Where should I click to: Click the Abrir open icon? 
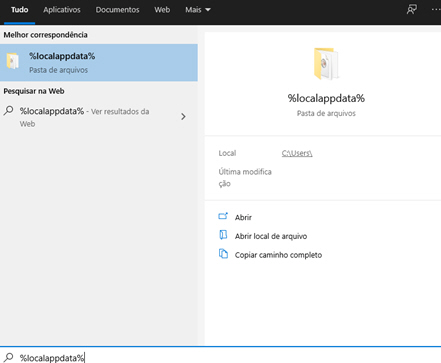pos(223,216)
